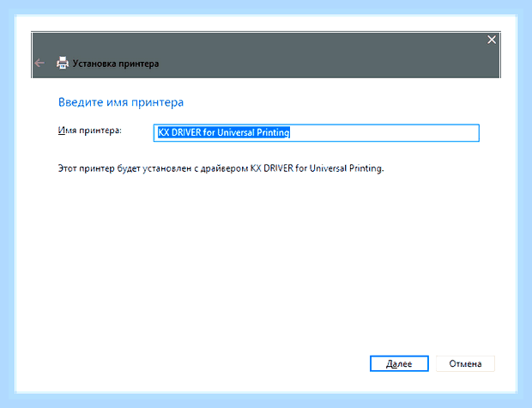Close the Установка принтера dialog

492,40
